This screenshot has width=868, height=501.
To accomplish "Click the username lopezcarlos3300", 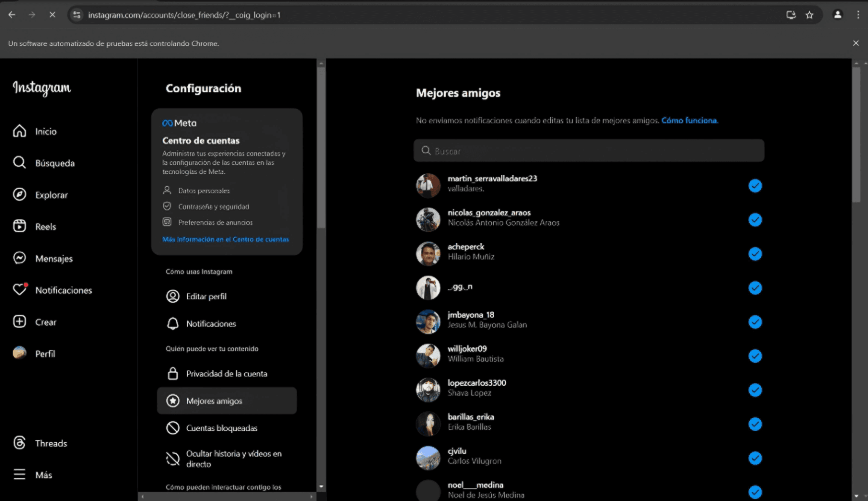I will pyautogui.click(x=477, y=383).
